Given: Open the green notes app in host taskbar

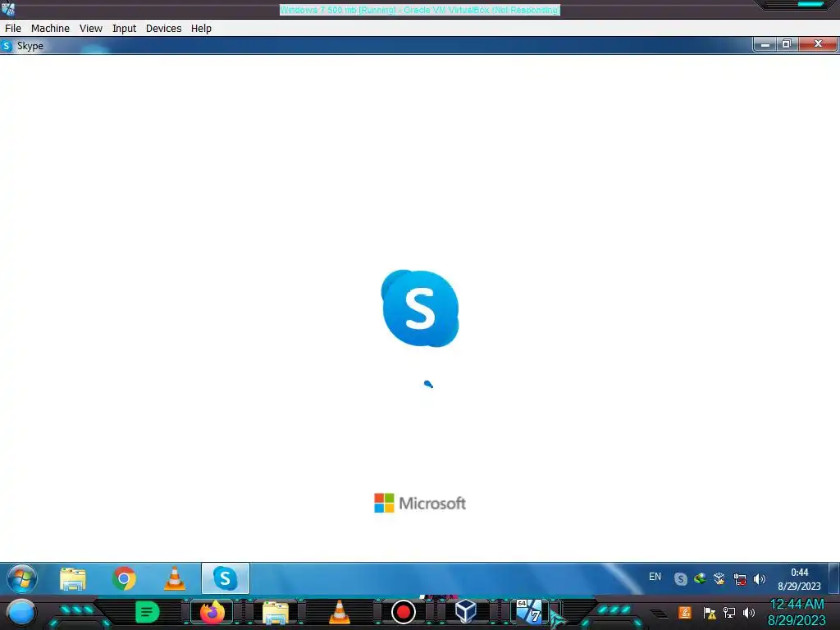Looking at the screenshot, I should coord(148,612).
